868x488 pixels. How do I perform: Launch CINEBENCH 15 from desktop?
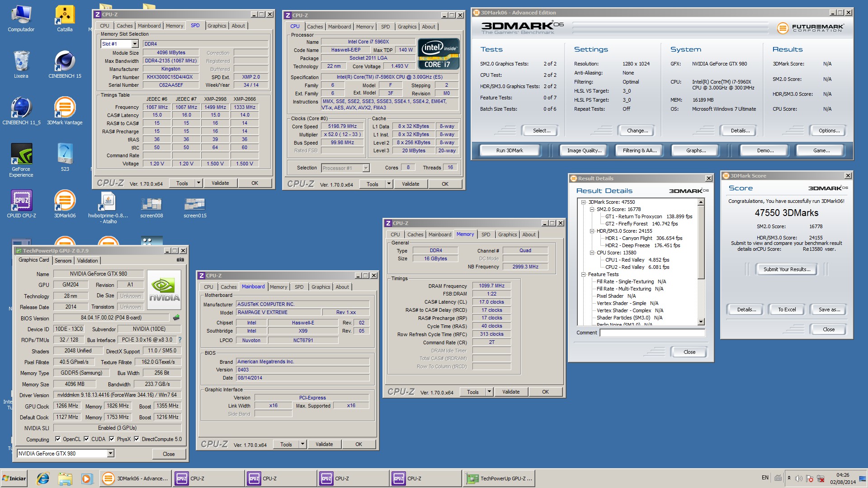pyautogui.click(x=65, y=65)
